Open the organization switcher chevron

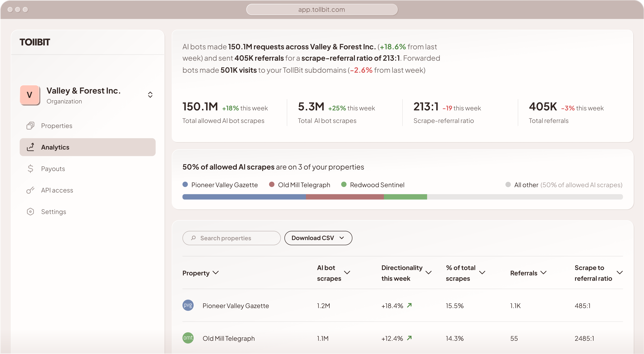click(150, 95)
